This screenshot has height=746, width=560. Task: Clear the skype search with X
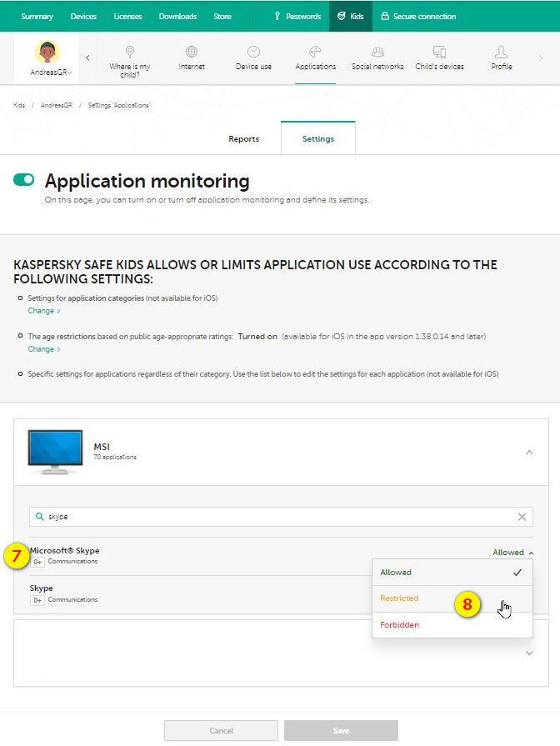[522, 517]
